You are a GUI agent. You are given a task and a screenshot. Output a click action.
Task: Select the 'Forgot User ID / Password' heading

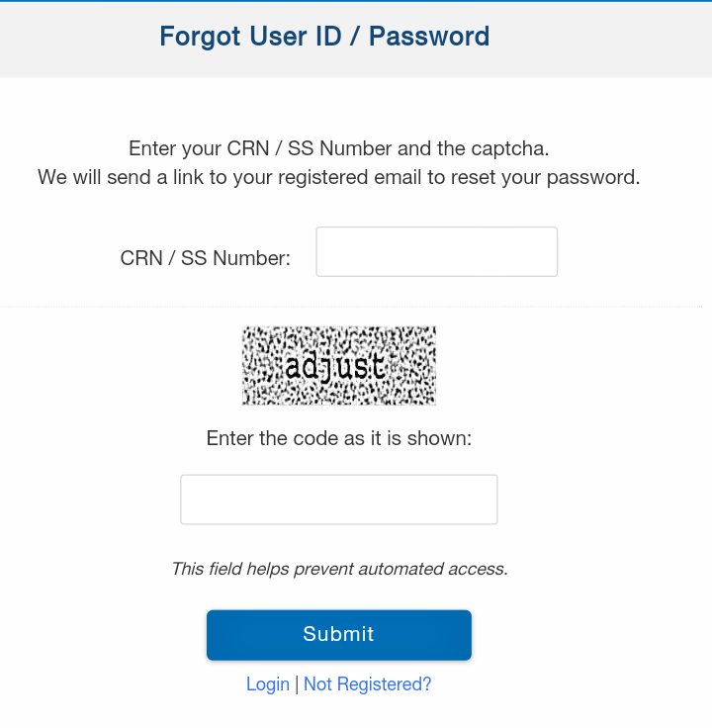coord(324,37)
